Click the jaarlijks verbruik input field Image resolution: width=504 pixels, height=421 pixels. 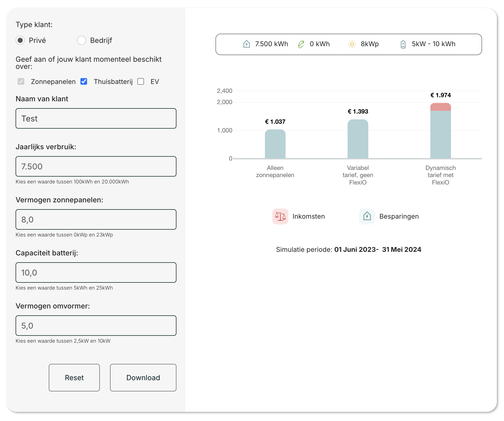96,166
